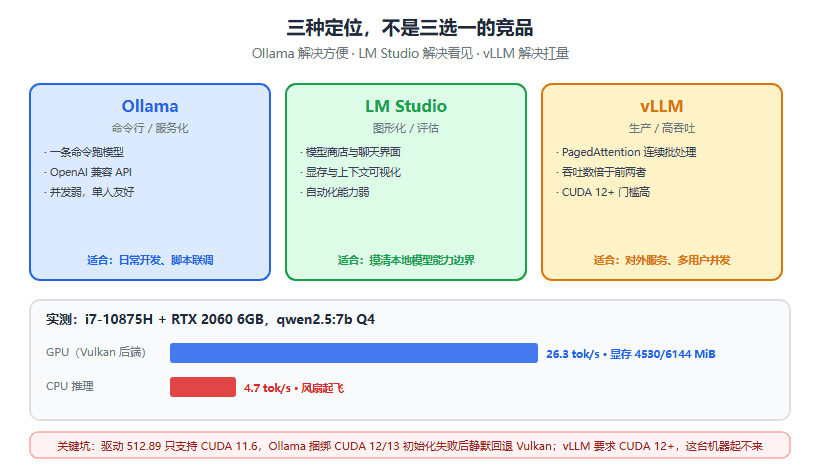The image size is (820, 470).
Task: Click the 26.3 tok/s 显存 4530/6144 MiB value
Action: click(x=631, y=354)
